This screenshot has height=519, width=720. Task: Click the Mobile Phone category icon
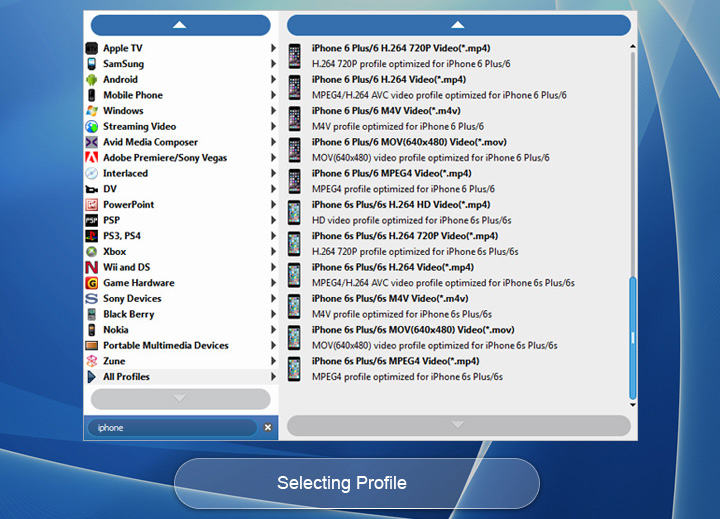(92, 95)
